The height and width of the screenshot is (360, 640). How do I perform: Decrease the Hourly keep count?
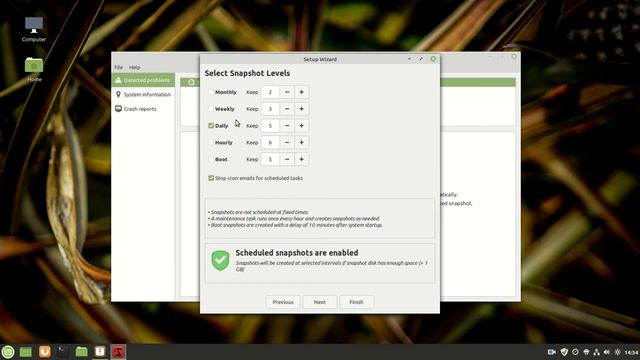pos(287,142)
